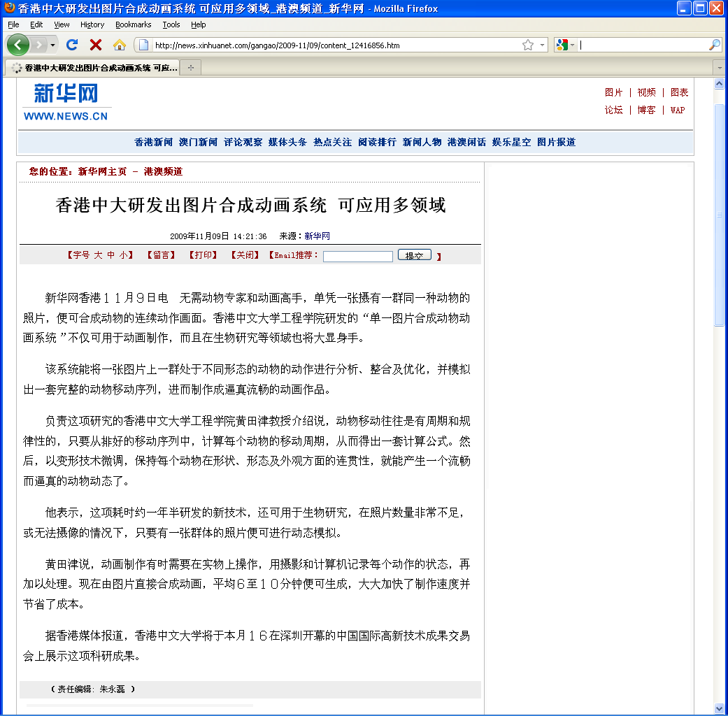The image size is (728, 716).
Task: Go to 新闻人物 section
Action: click(x=422, y=142)
